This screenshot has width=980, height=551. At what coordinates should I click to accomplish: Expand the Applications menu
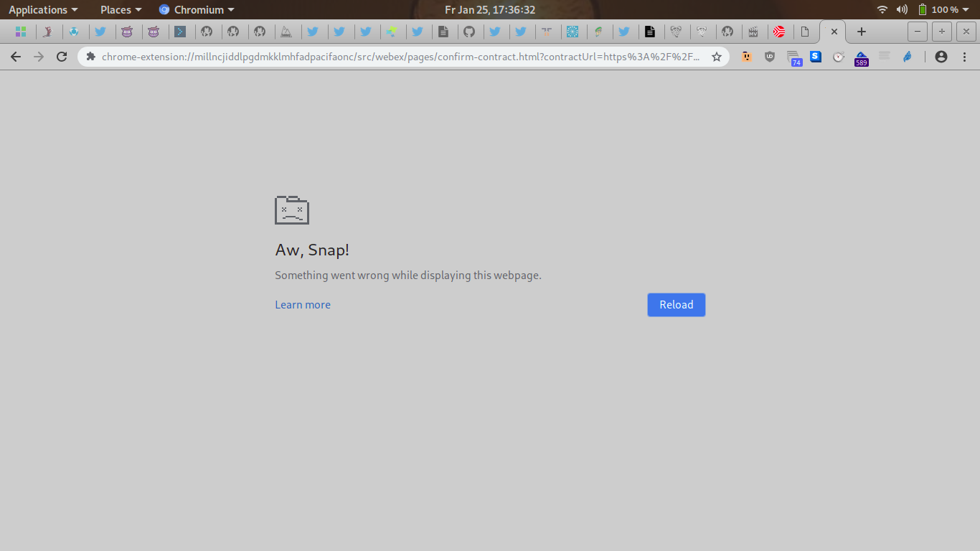click(x=43, y=10)
